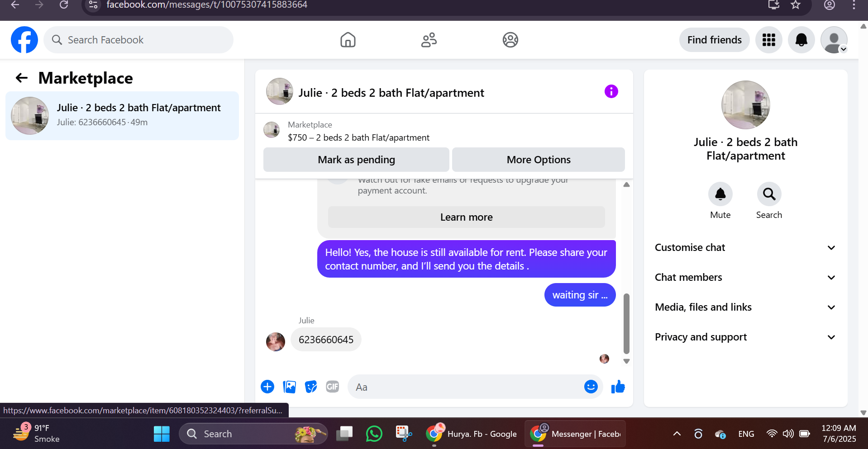Open Task View on taskbar
The height and width of the screenshot is (449, 868).
[x=344, y=434]
